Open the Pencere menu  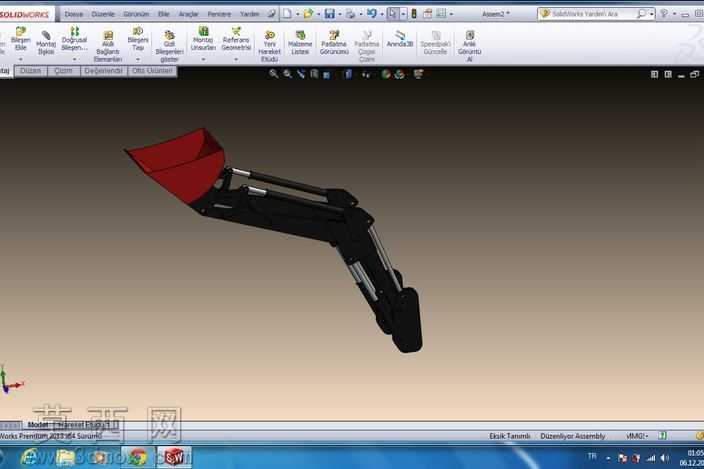(219, 14)
